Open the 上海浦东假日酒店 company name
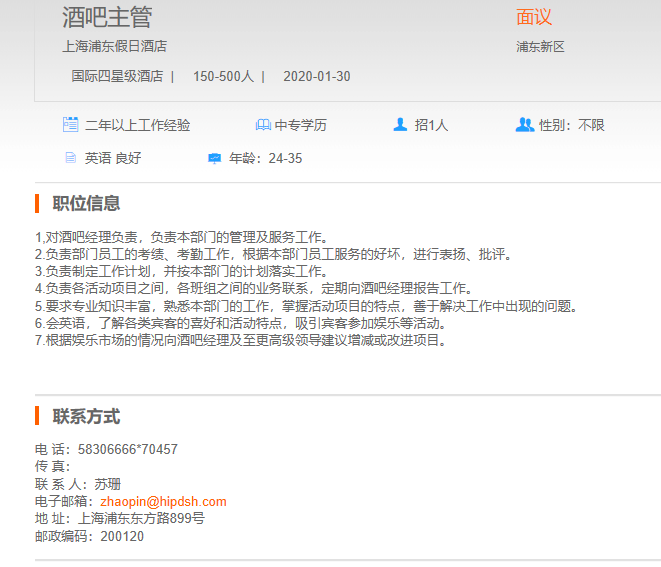Screen dimensions: 661x567 (114, 46)
